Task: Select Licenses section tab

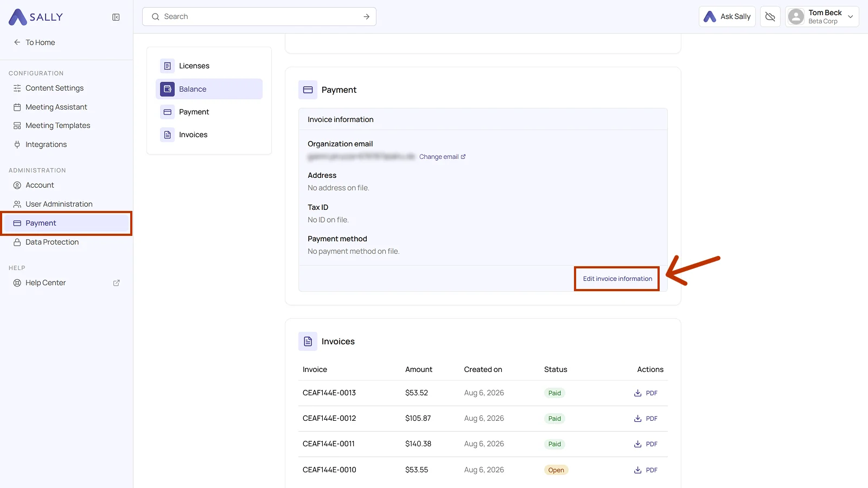Action: point(209,66)
